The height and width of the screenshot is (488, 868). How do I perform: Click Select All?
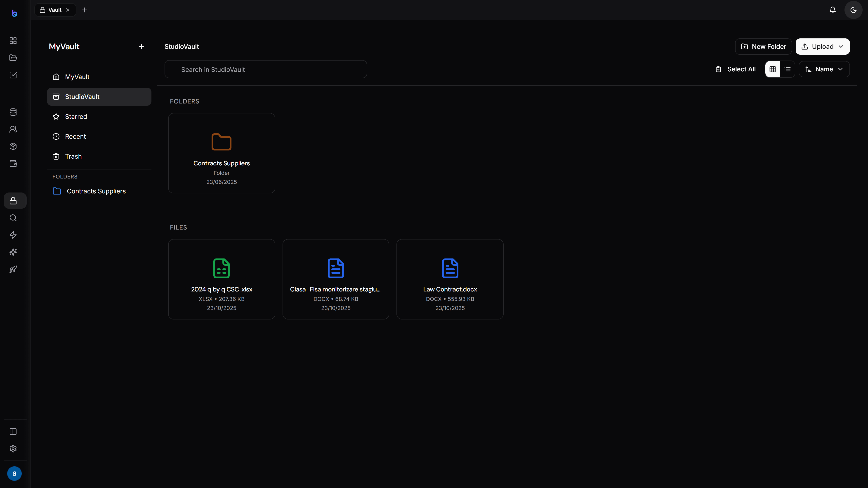[x=736, y=69]
